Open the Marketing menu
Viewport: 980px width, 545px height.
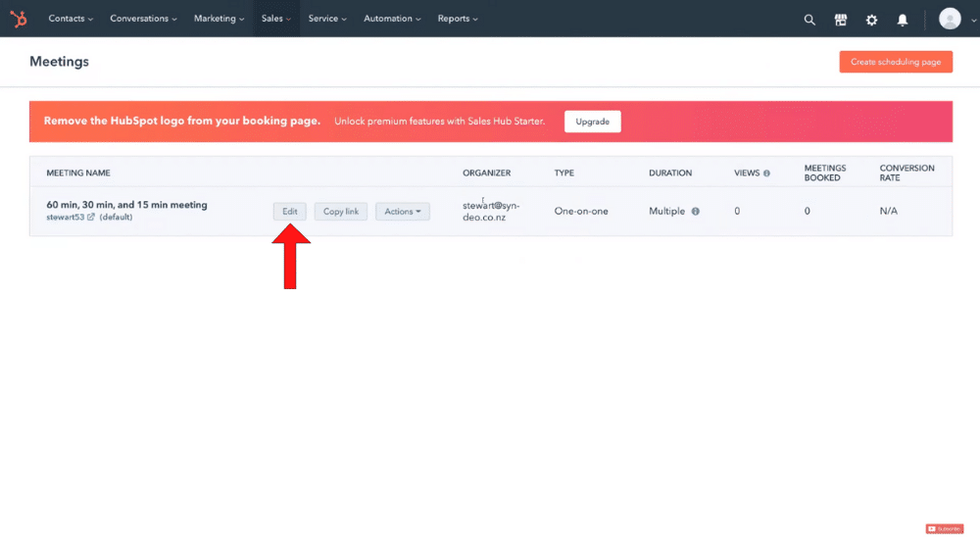click(x=219, y=19)
